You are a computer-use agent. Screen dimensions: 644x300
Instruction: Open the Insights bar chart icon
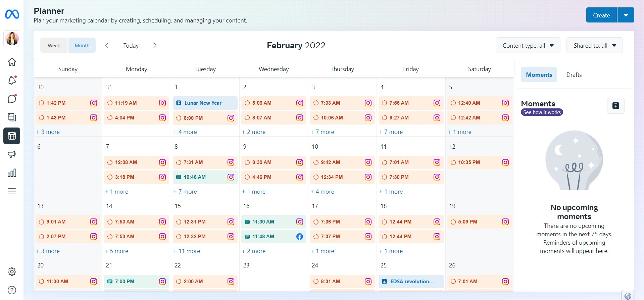point(12,173)
